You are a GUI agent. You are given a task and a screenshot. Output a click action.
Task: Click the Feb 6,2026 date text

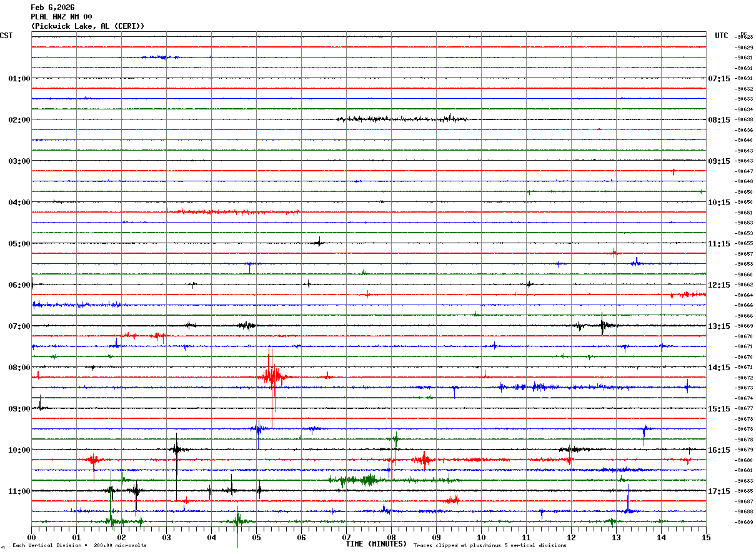point(52,8)
